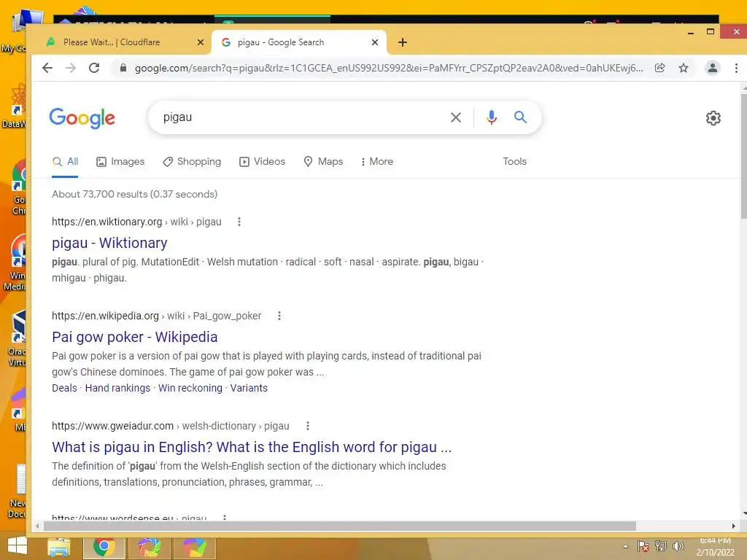Expand the More search filters menu
Image resolution: width=747 pixels, height=560 pixels.
377,161
